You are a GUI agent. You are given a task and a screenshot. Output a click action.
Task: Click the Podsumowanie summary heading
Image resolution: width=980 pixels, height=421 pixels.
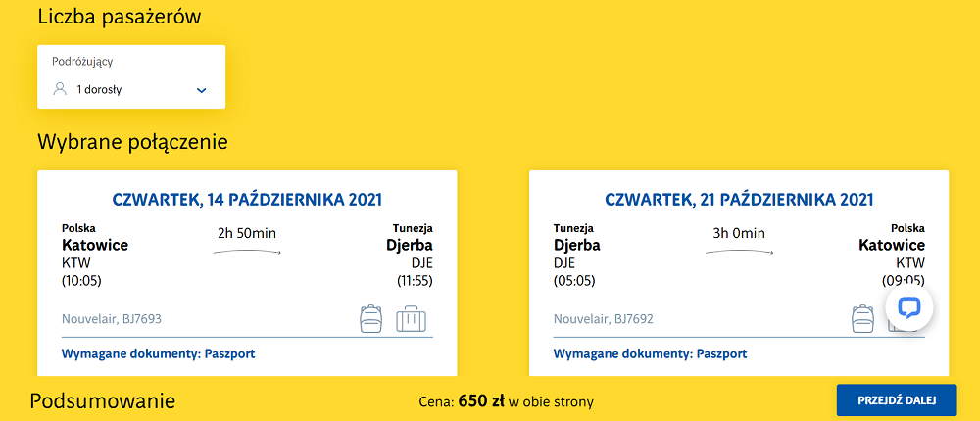tap(103, 401)
